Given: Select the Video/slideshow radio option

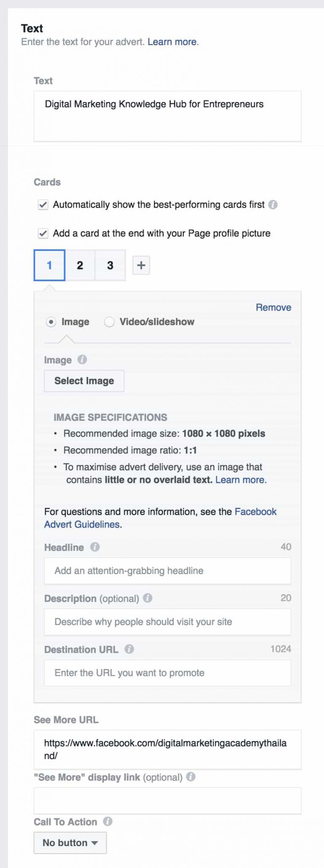Looking at the screenshot, I should (x=109, y=322).
